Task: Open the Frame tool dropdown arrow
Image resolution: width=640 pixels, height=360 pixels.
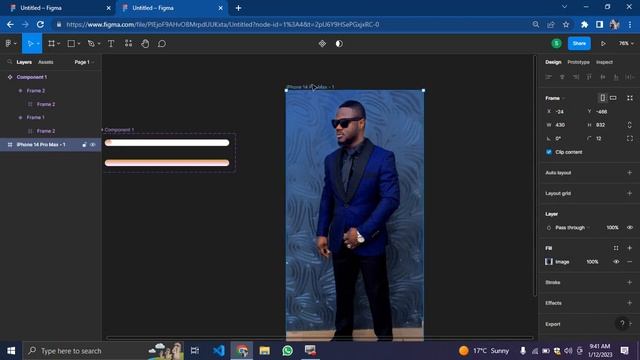Action: tap(59, 44)
